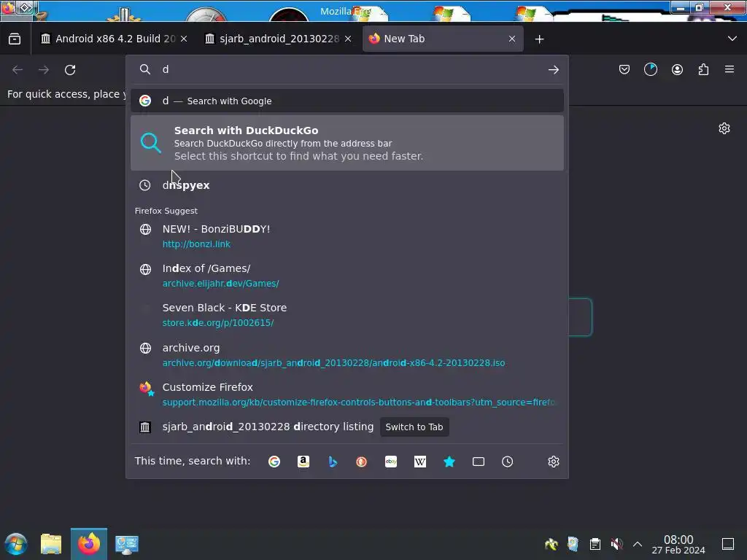Open the NEW! - BonziBUDDY! suggestion

click(347, 236)
